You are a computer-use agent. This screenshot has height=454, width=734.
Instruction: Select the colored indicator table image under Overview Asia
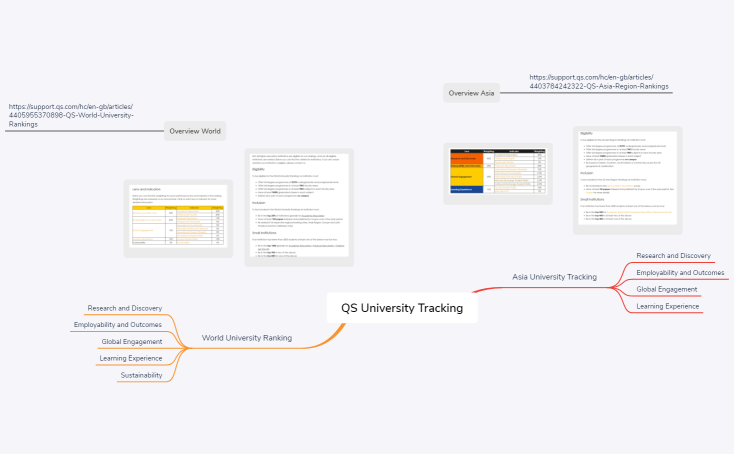pyautogui.click(x=497, y=168)
